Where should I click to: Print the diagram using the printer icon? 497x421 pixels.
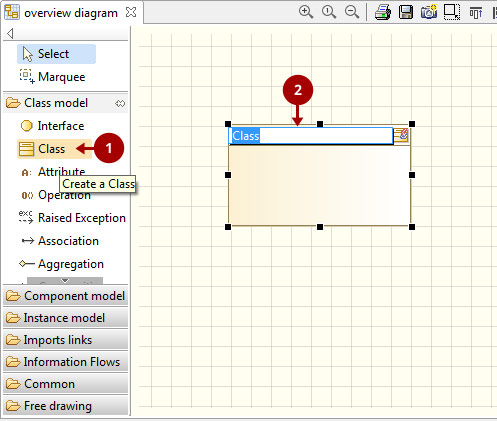[383, 12]
